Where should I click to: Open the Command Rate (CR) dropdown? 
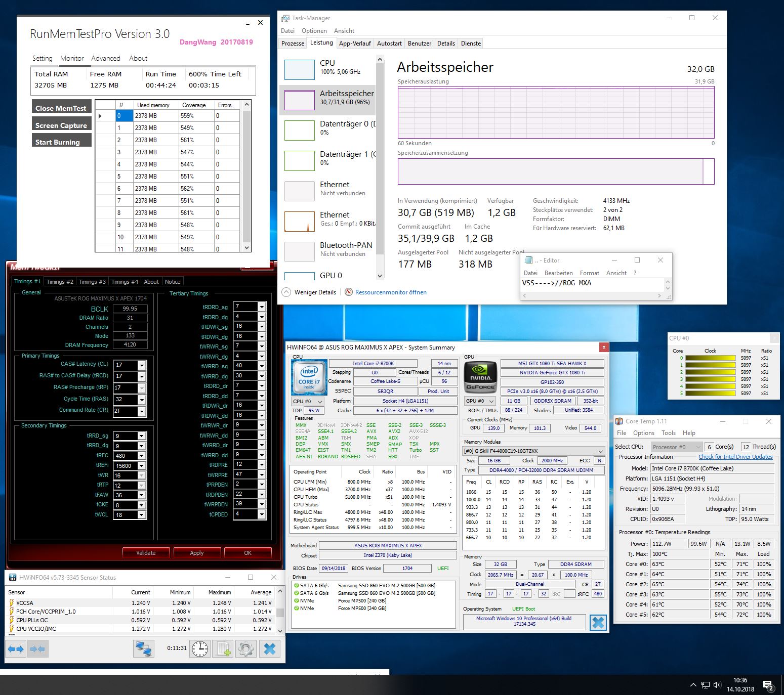142,411
